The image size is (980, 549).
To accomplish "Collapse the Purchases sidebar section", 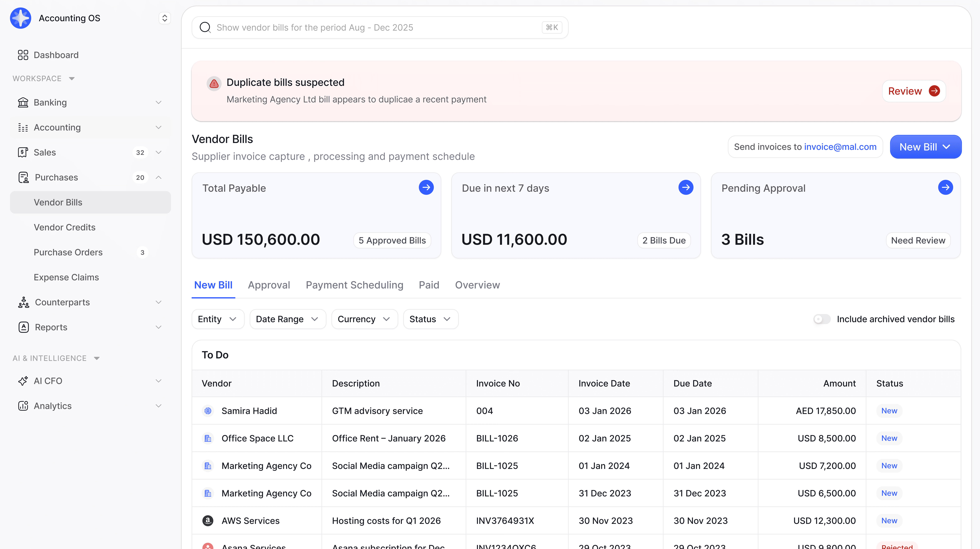I will point(159,177).
